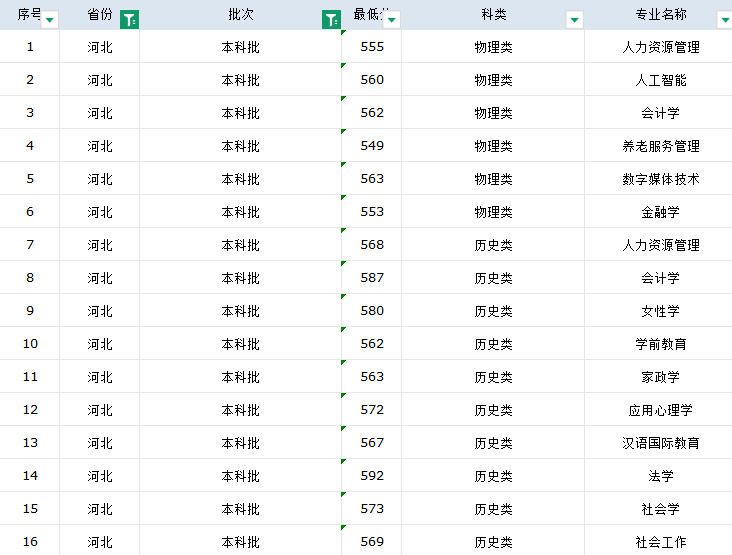Select the 省份 header cell
732x555 pixels.
click(x=99, y=15)
